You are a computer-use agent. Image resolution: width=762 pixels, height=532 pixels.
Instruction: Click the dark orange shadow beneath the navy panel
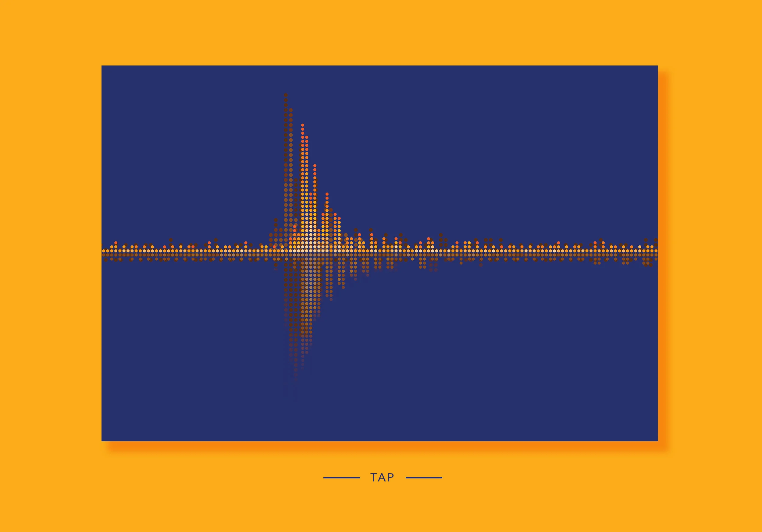tap(381, 446)
